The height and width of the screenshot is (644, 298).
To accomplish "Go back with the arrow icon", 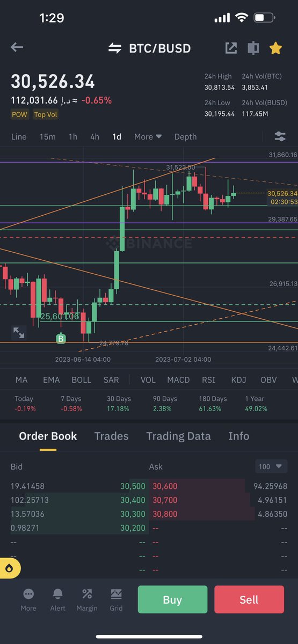I will click(17, 48).
